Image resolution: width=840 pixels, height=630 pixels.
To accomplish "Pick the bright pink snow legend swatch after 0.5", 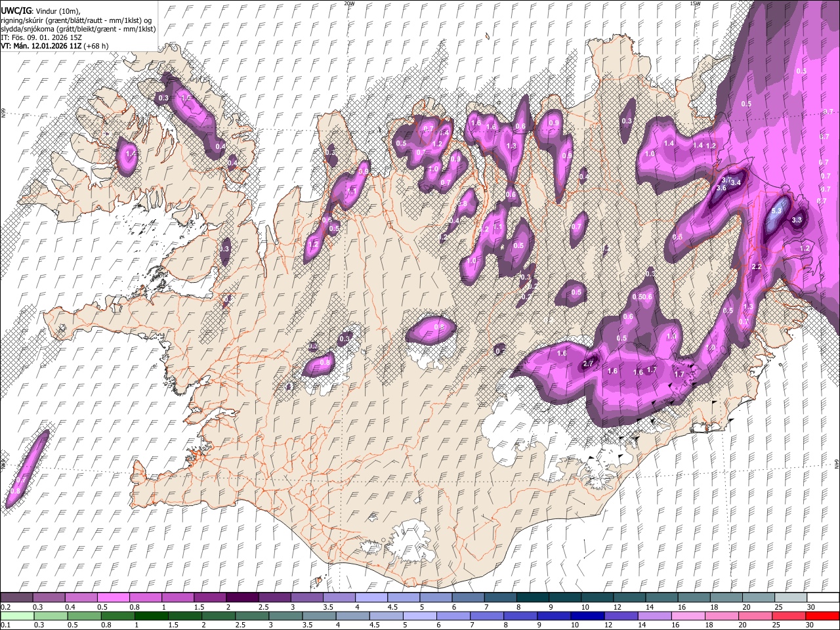I will tap(114, 597).
